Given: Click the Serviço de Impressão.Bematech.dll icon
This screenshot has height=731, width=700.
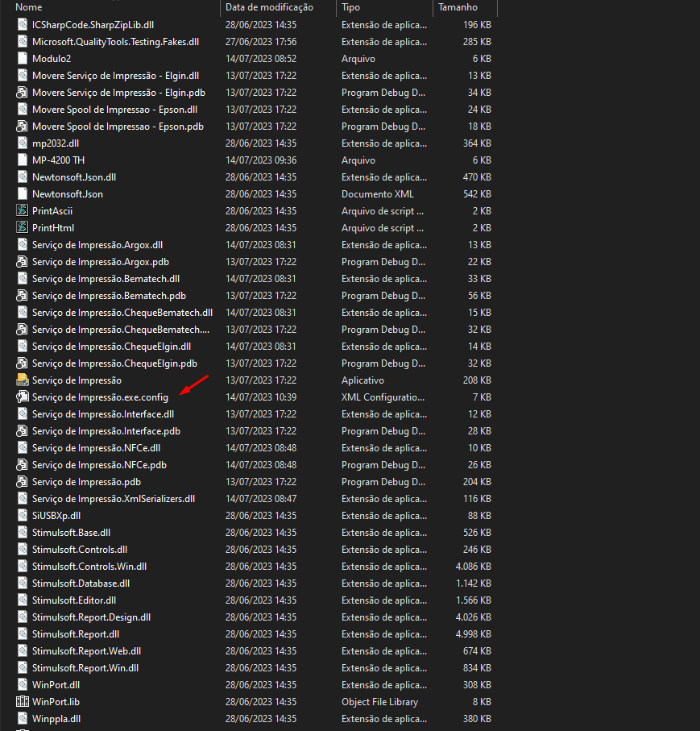Looking at the screenshot, I should (22, 279).
